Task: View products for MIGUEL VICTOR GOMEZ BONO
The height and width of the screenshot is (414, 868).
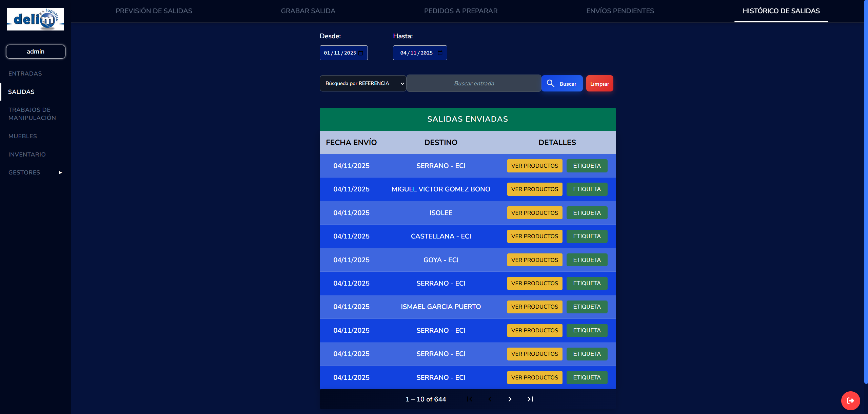Action: click(534, 189)
